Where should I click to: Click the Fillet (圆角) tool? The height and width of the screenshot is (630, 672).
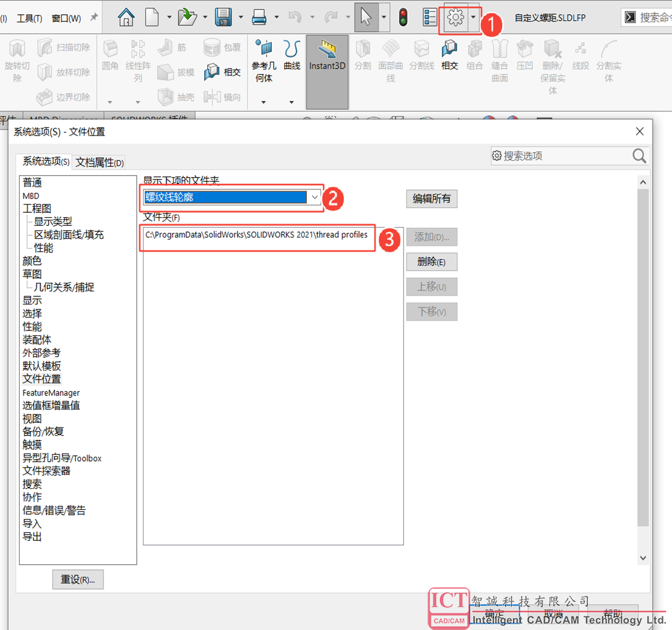pos(110,55)
